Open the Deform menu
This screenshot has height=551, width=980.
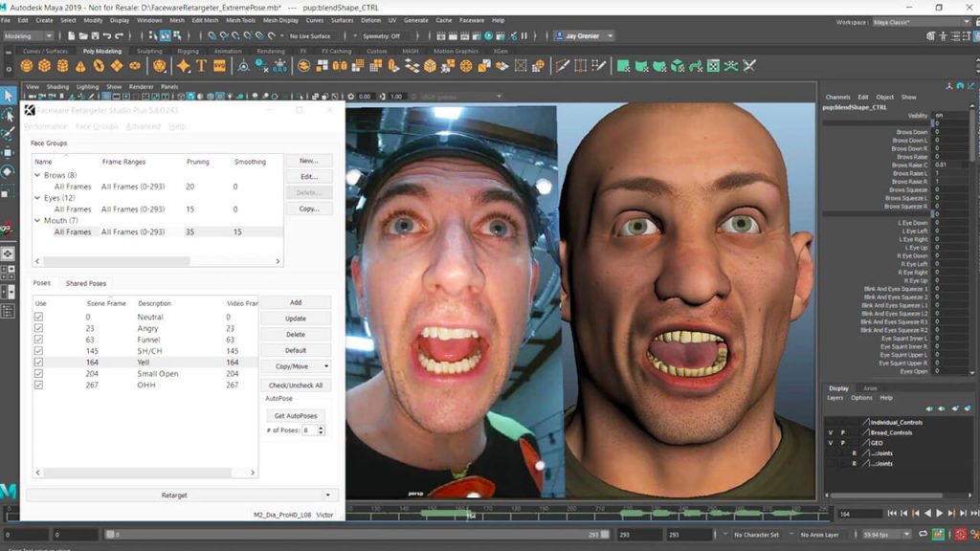(x=370, y=21)
